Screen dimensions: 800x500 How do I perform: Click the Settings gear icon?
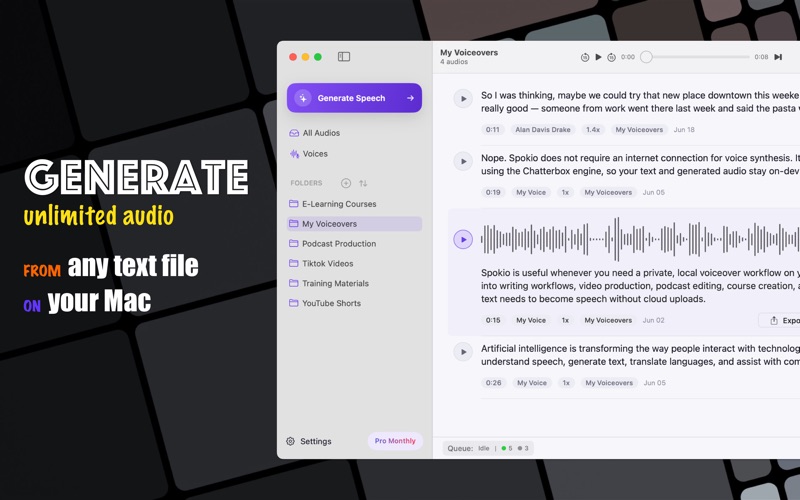tap(290, 441)
